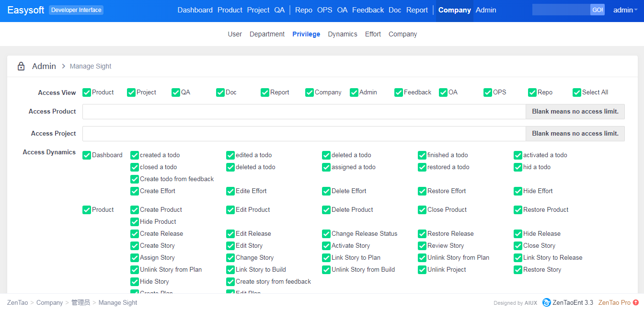Image resolution: width=644 pixels, height=311 pixels.
Task: Toggle the 'Create todo from feedback' checkbox
Action: [135, 179]
